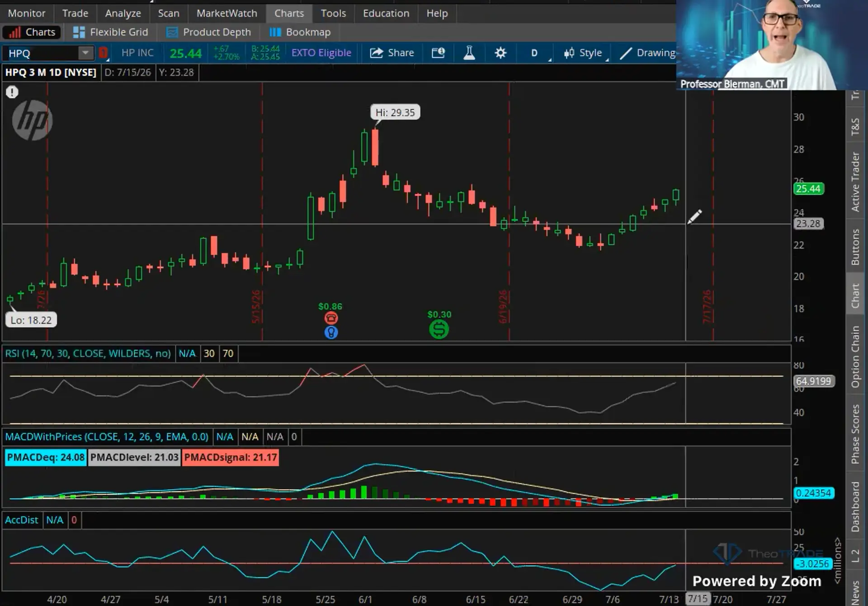
Task: Click the RSI overbought value 70
Action: pos(228,353)
